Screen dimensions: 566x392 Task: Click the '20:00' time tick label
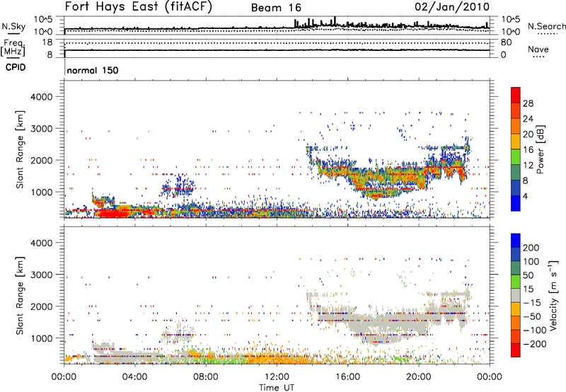coord(418,377)
